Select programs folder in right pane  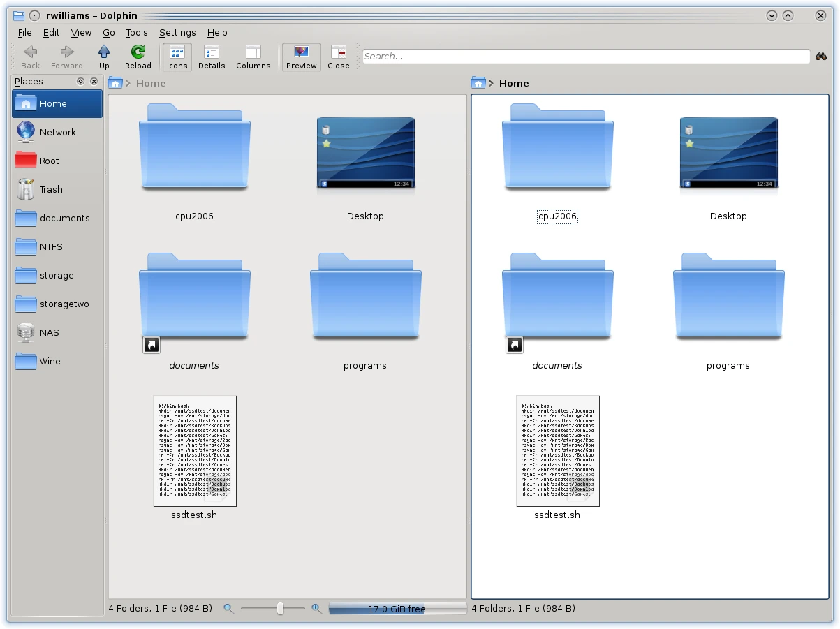coord(728,311)
